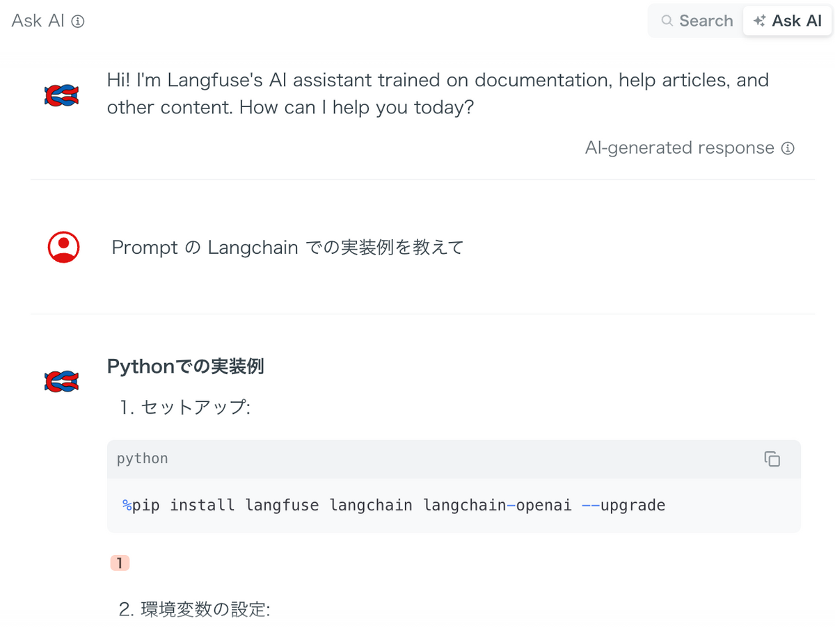Select the Ask AI tab label

[x=797, y=21]
